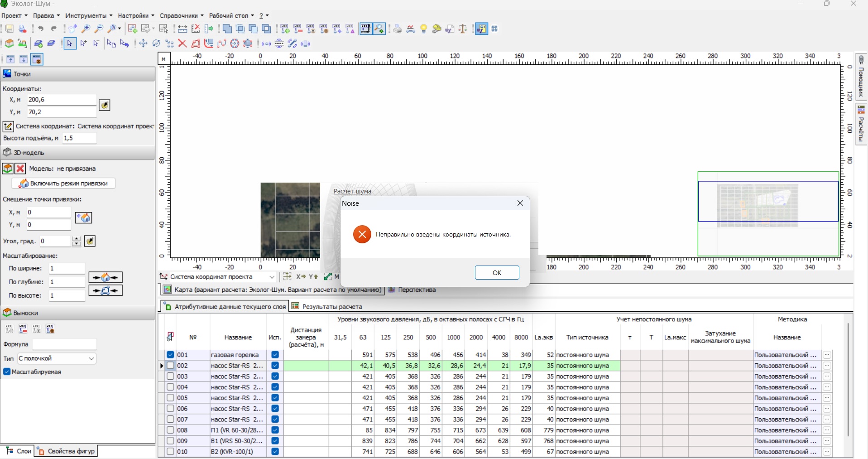This screenshot has height=459, width=868.
Task: Check the selection box for row 002
Action: click(170, 366)
